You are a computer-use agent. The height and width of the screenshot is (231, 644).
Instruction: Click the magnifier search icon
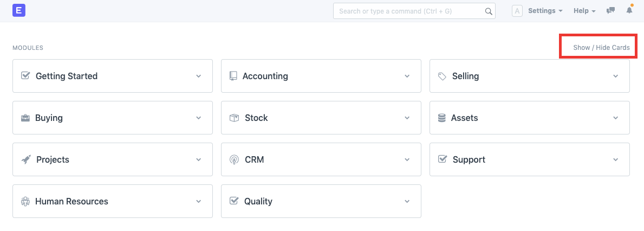[488, 11]
